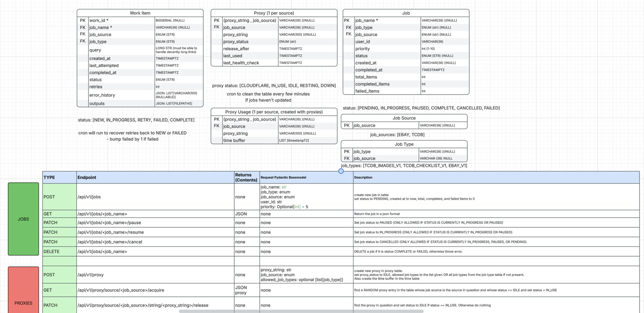
Task: Select failed_items in the Job table
Action: pyautogui.click(x=388, y=91)
